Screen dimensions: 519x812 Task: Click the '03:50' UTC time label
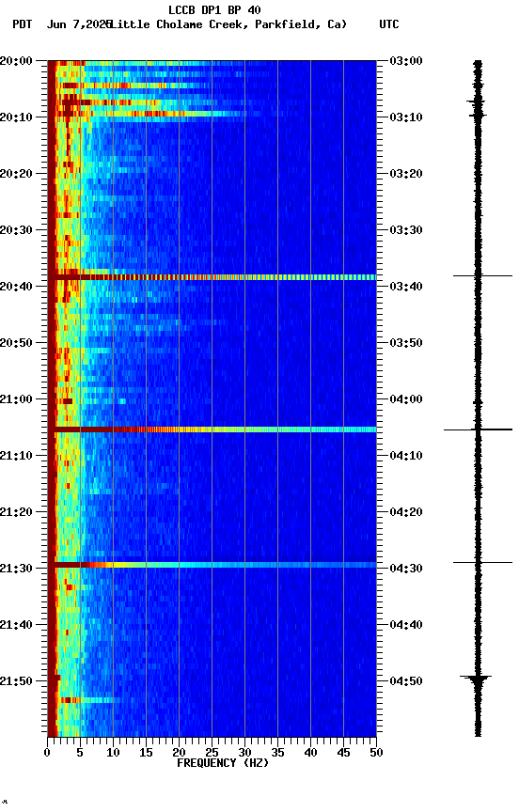pos(406,343)
